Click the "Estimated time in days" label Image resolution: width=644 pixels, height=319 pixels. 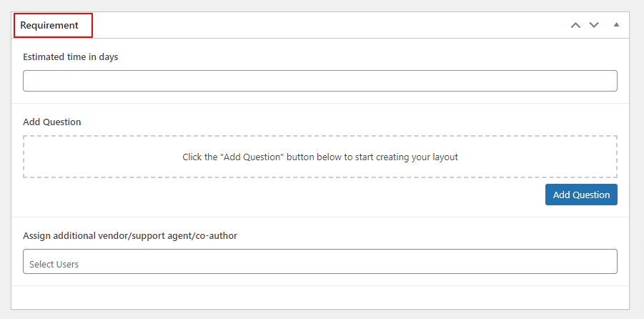pyautogui.click(x=71, y=57)
